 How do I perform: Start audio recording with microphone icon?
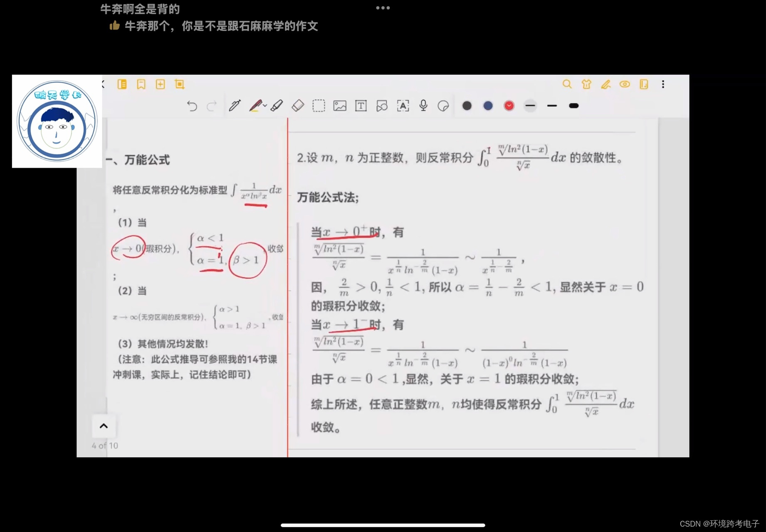(423, 106)
